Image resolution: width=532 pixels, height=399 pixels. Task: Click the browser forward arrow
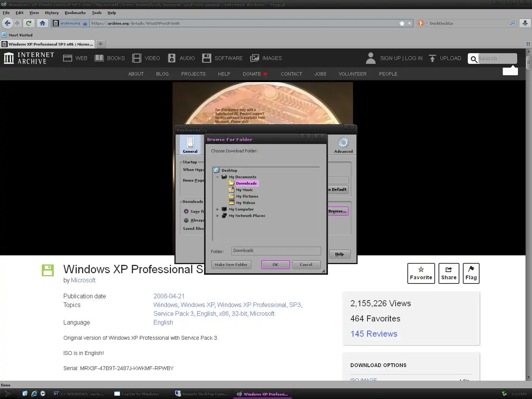click(x=17, y=23)
